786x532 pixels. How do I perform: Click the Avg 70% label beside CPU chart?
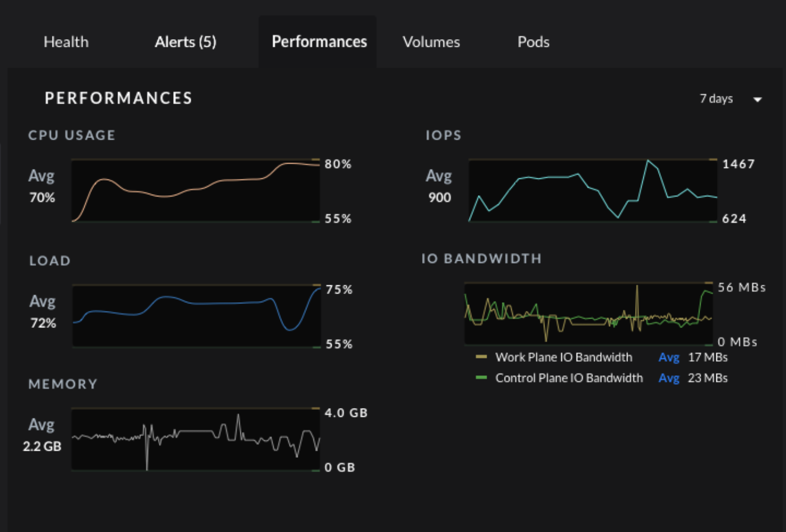(42, 187)
